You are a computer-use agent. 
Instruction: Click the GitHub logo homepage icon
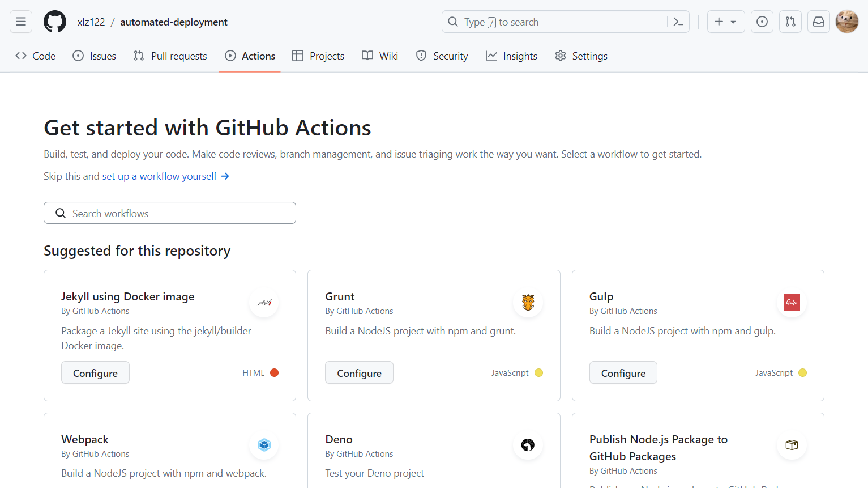coord(55,22)
